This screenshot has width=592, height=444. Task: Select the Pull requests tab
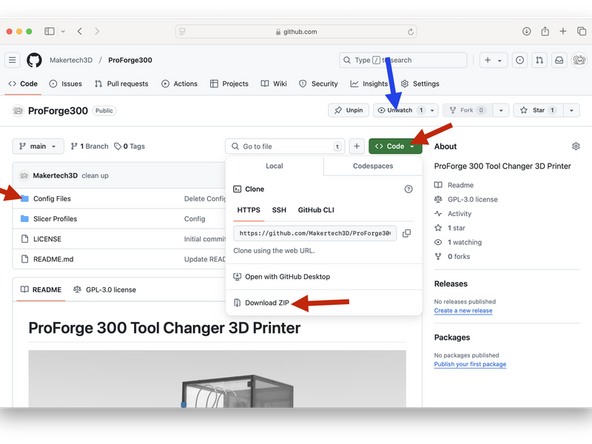point(122,84)
